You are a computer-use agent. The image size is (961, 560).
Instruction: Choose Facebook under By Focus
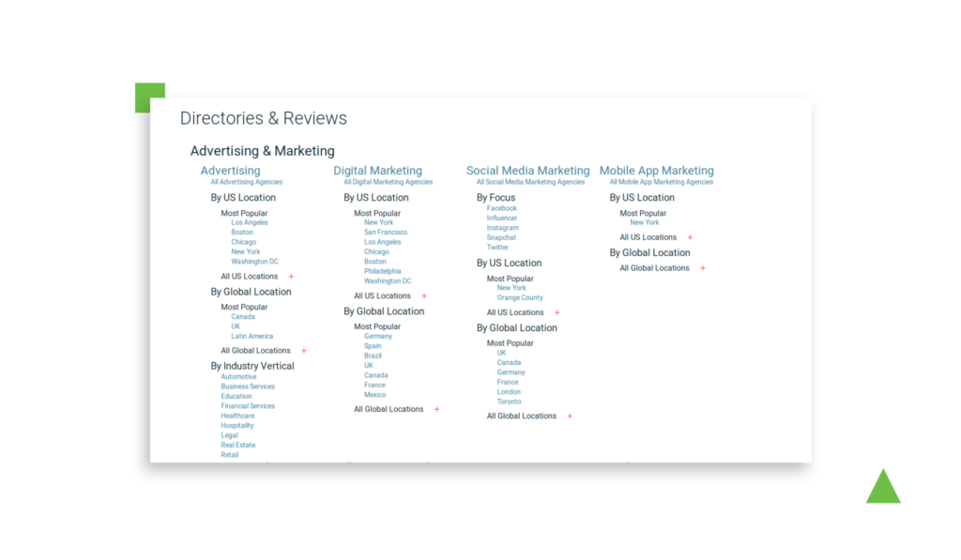pos(501,208)
